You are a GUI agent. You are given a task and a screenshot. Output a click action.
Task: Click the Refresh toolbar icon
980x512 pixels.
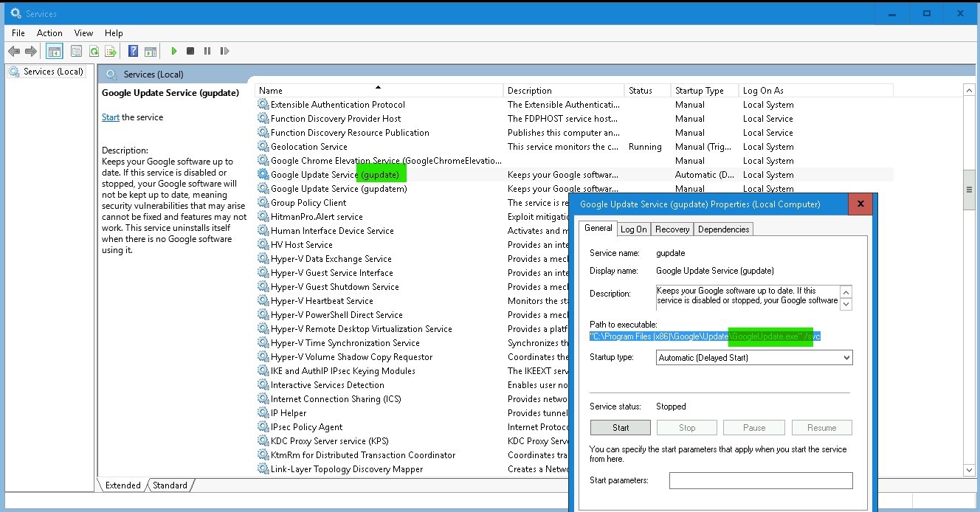(x=94, y=51)
